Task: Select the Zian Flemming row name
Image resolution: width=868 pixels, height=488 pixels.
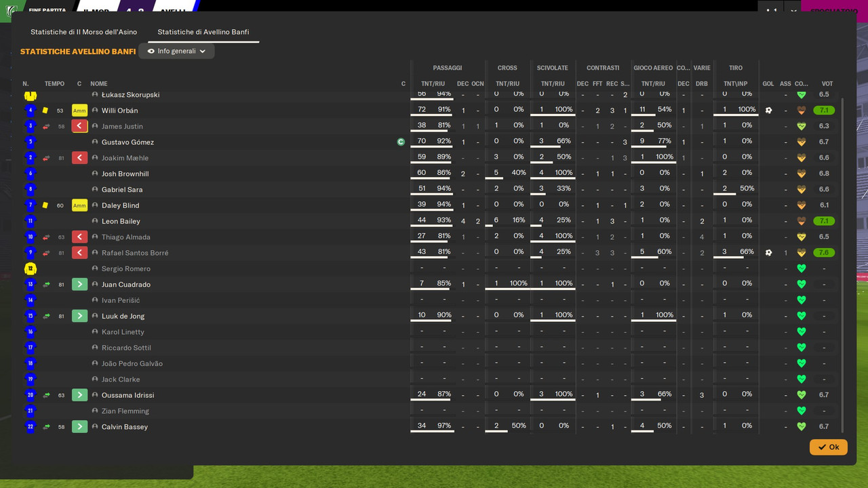Action: coord(125,411)
